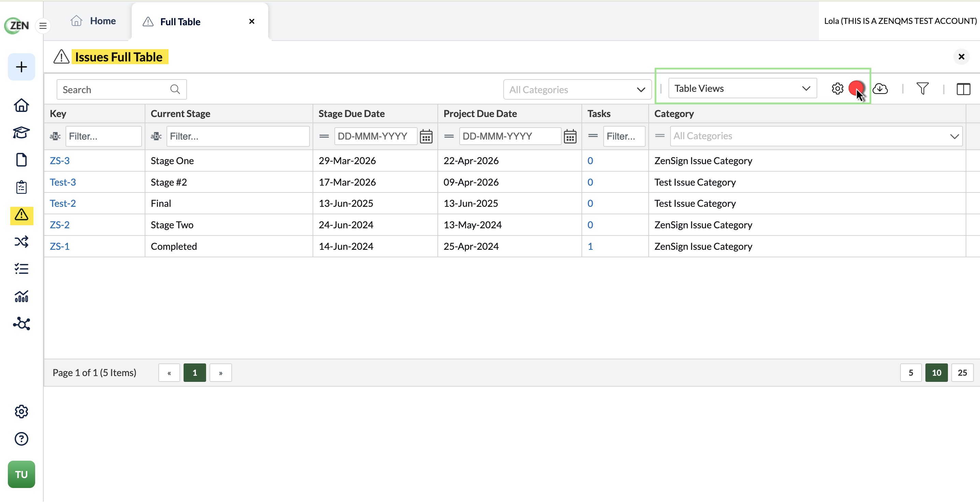The height and width of the screenshot is (503, 980).
Task: Show 10 items per page
Action: coord(936,373)
